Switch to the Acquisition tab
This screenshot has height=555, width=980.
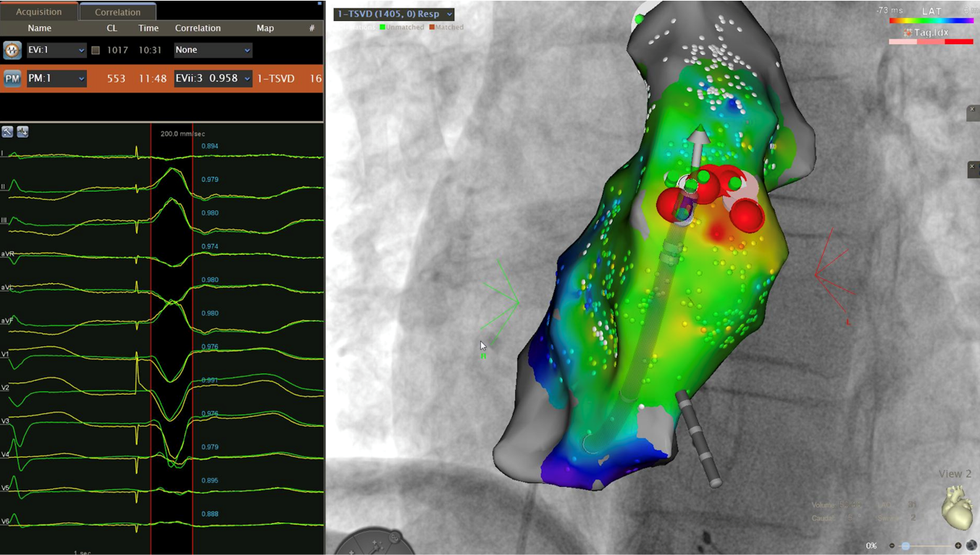pyautogui.click(x=38, y=12)
